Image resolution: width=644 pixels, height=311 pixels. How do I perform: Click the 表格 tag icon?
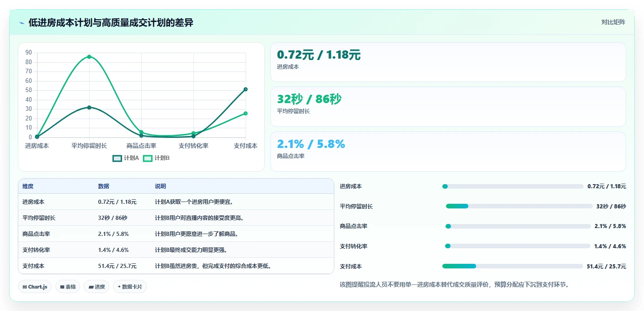[62, 287]
